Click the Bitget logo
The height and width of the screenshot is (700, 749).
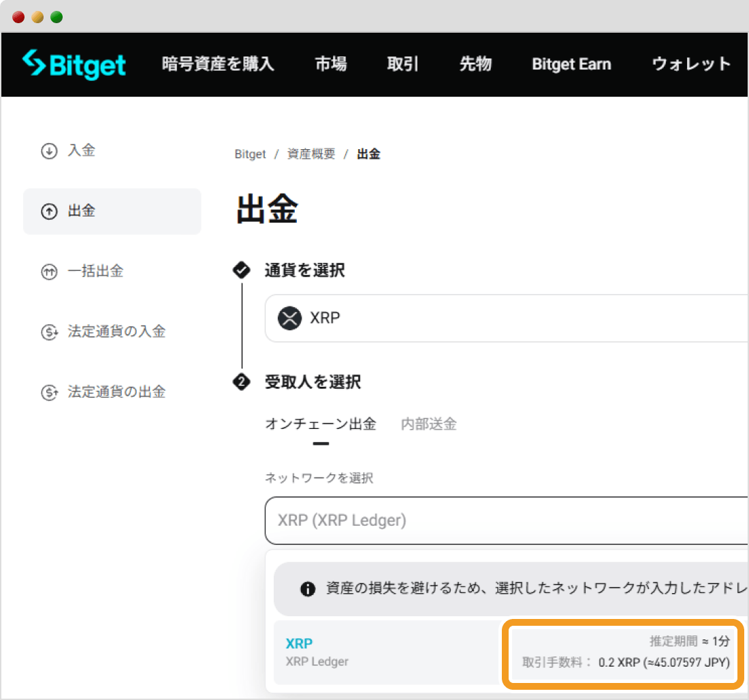(x=74, y=65)
